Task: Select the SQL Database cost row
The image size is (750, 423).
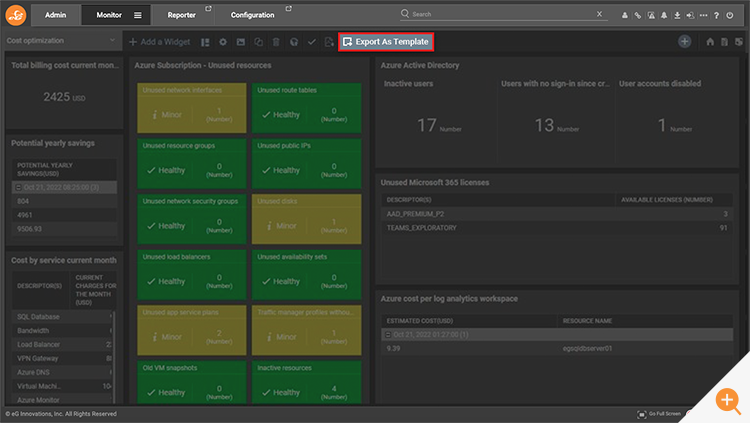Action: (62, 317)
